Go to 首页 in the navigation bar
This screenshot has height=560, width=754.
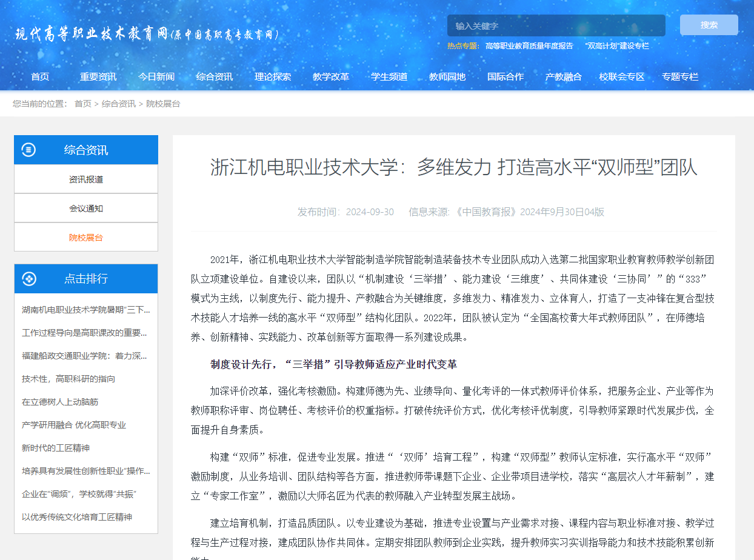40,77
